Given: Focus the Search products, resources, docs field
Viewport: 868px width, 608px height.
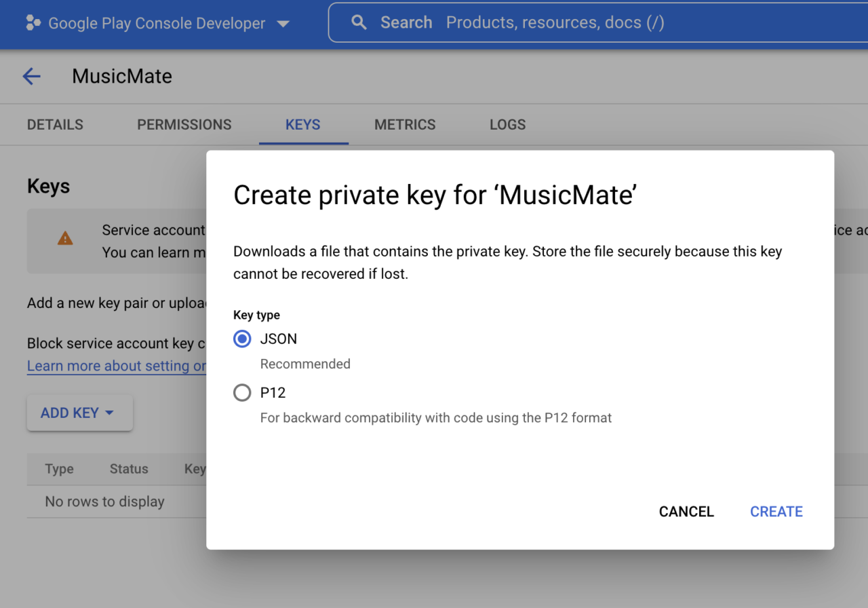Looking at the screenshot, I should (597, 22).
